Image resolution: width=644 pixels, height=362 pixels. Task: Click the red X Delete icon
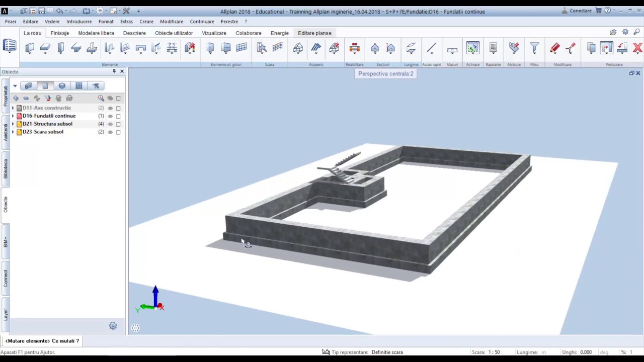[637, 48]
